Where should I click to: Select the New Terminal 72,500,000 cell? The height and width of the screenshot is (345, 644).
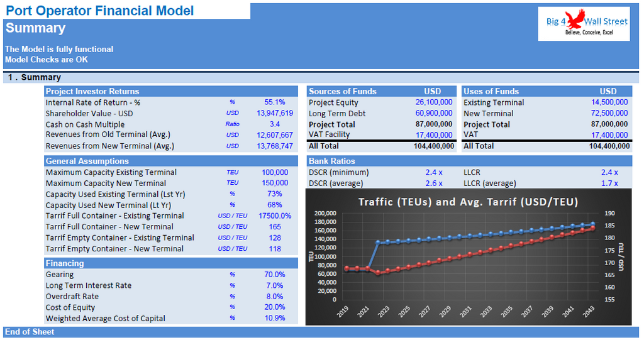click(x=608, y=113)
